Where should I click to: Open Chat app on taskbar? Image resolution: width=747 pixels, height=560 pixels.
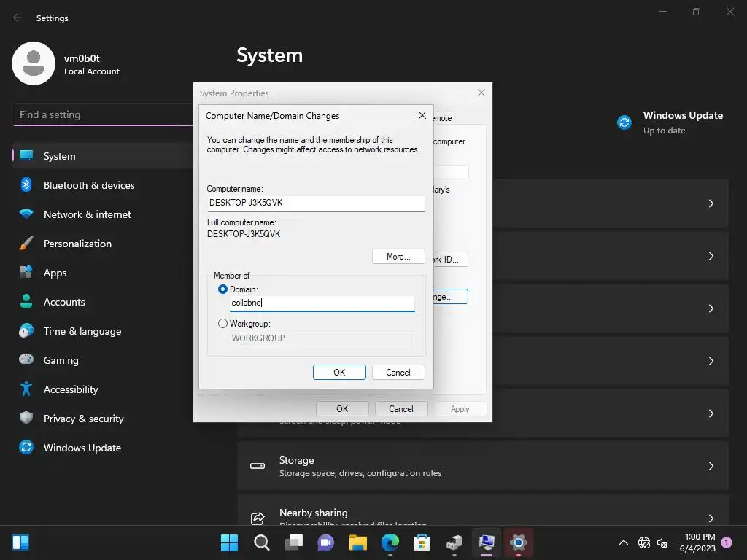326,542
